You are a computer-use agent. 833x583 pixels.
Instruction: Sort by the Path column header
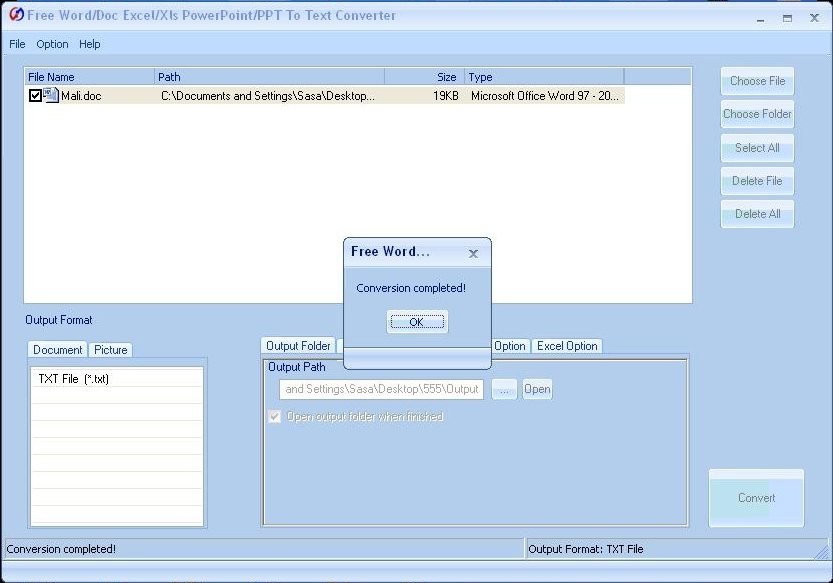(x=269, y=77)
